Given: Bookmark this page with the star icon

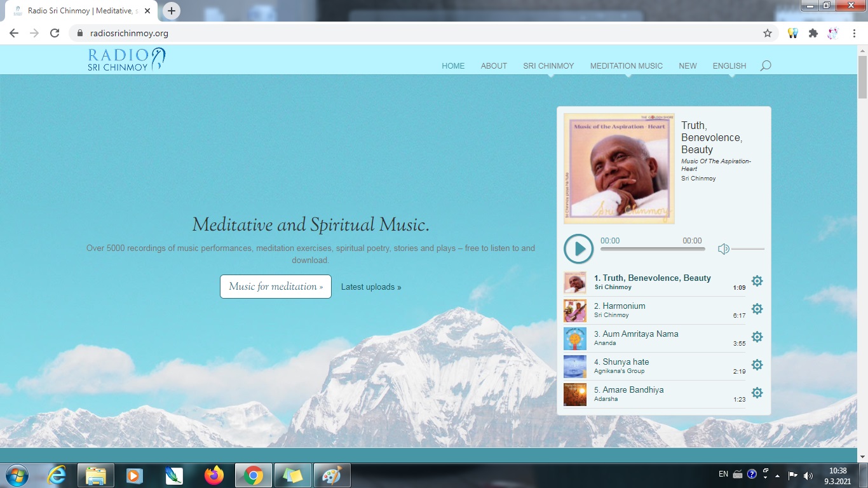Looking at the screenshot, I should 768,33.
